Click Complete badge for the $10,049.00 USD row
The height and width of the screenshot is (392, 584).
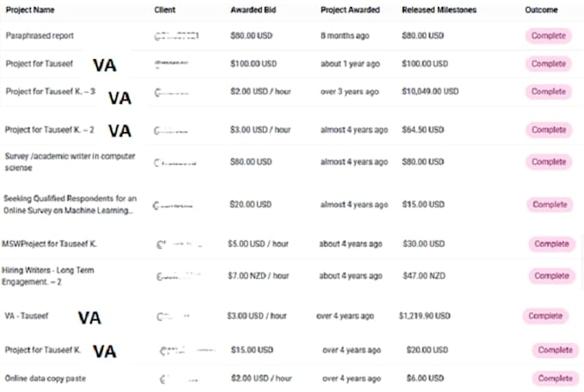[x=548, y=92]
